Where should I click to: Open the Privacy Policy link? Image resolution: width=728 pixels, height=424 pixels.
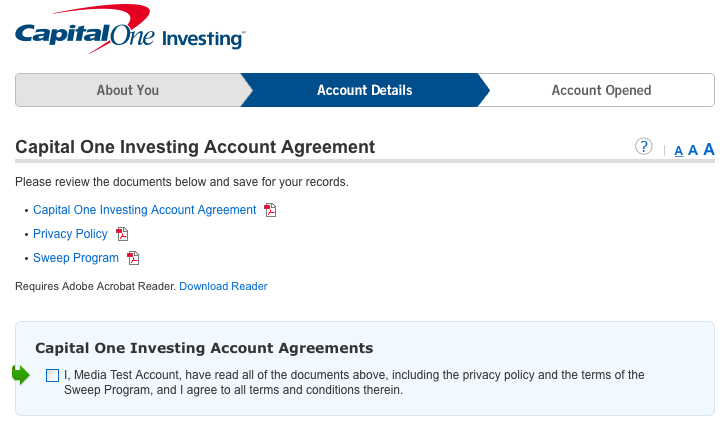[x=70, y=234]
